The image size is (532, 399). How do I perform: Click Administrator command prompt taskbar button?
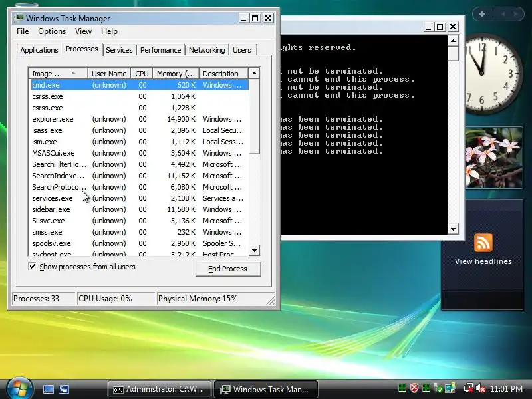click(159, 389)
